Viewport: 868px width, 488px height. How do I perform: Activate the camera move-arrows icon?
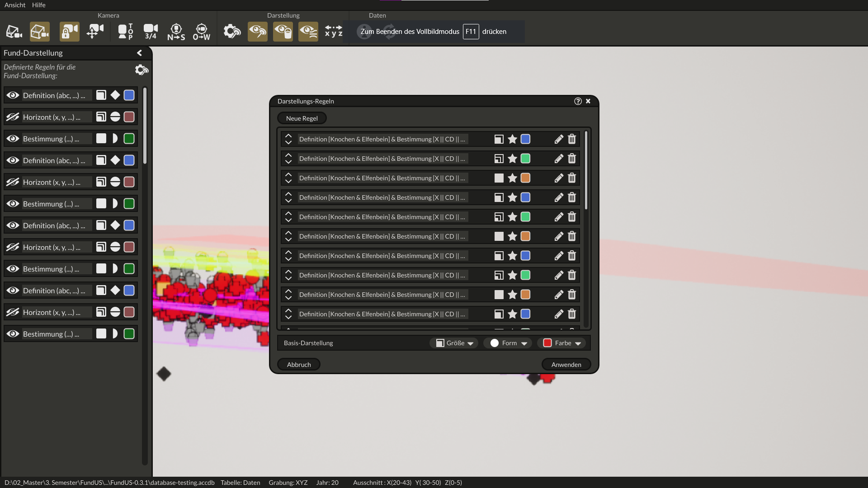tap(95, 32)
